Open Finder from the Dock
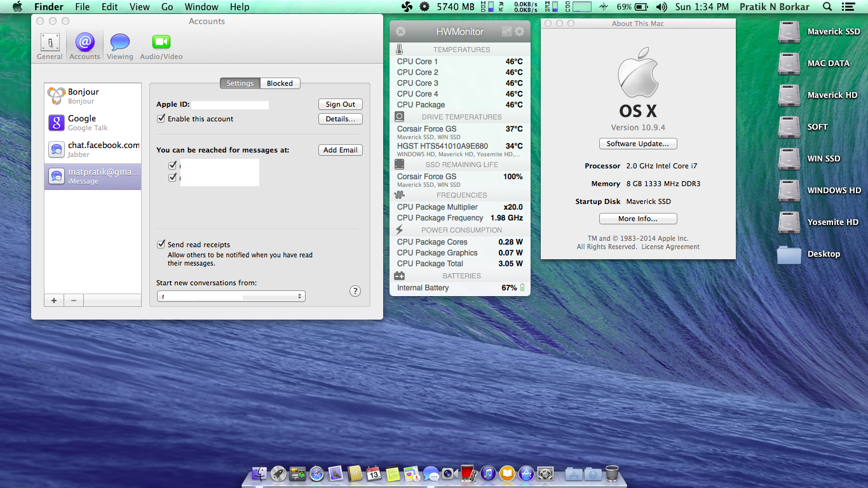Viewport: 868px width, 488px height. click(x=259, y=473)
